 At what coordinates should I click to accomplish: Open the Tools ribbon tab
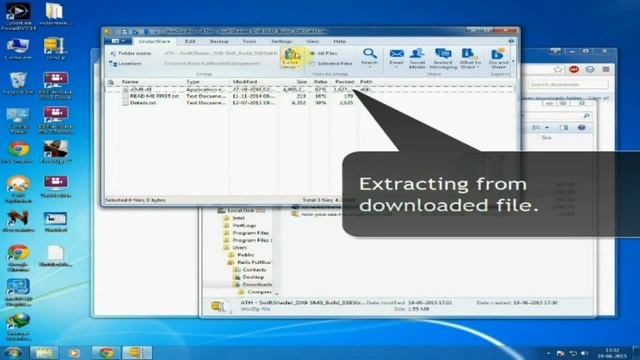click(249, 42)
